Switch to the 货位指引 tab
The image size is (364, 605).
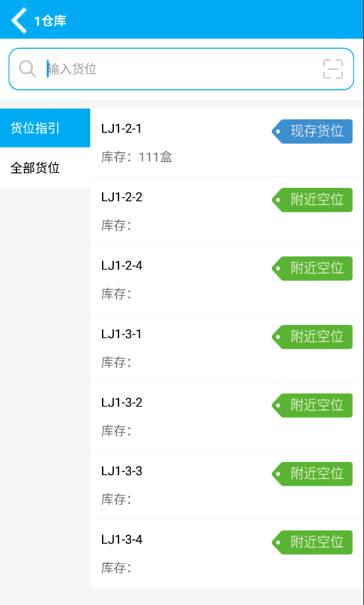click(x=45, y=128)
